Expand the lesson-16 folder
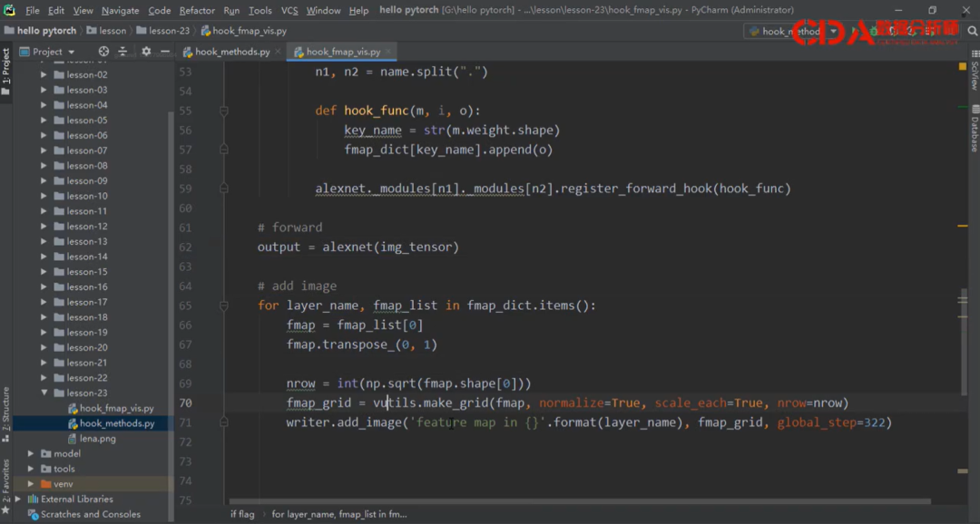 click(44, 287)
